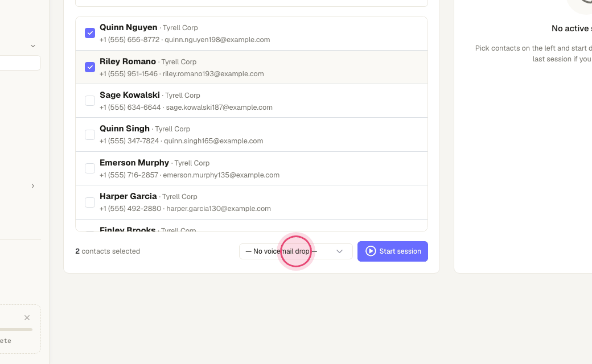
Task: Uncheck the Quinn Nguyen contact checkbox
Action: click(x=90, y=33)
